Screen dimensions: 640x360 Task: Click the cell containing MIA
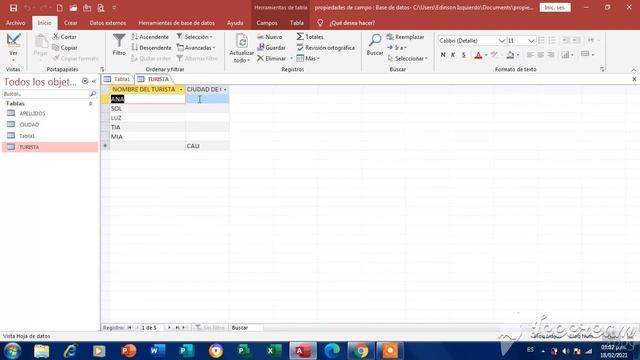tap(148, 137)
